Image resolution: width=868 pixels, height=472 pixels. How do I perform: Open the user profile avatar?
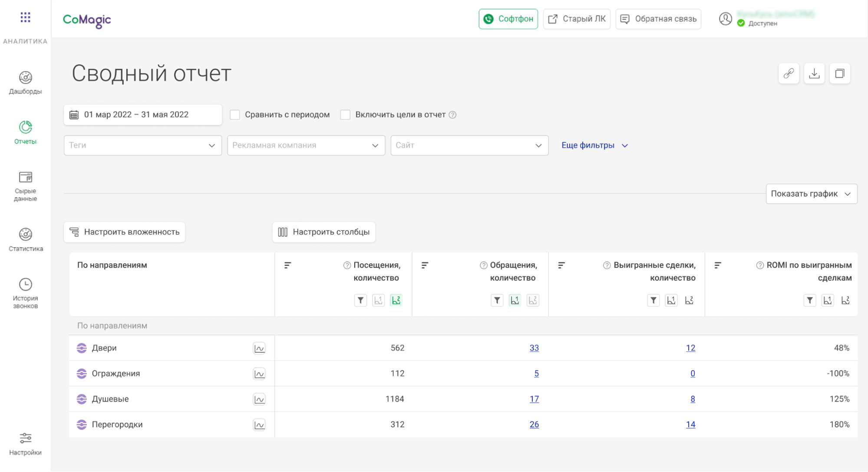(725, 19)
